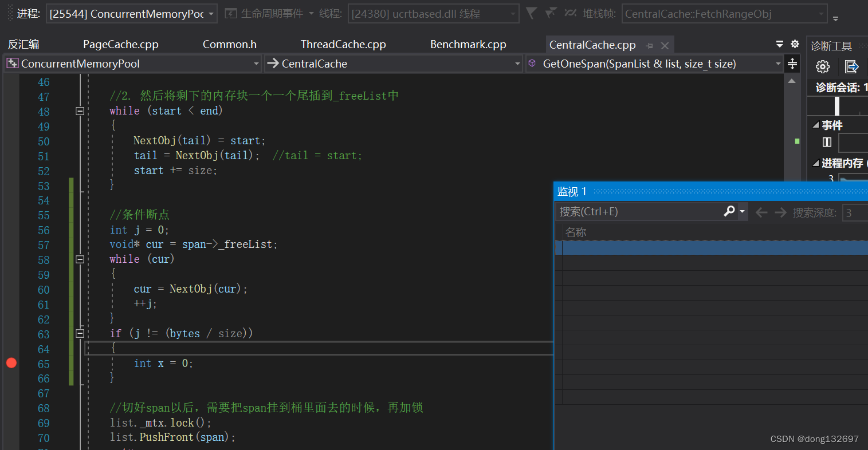Open the tab well settings gear

click(x=795, y=44)
